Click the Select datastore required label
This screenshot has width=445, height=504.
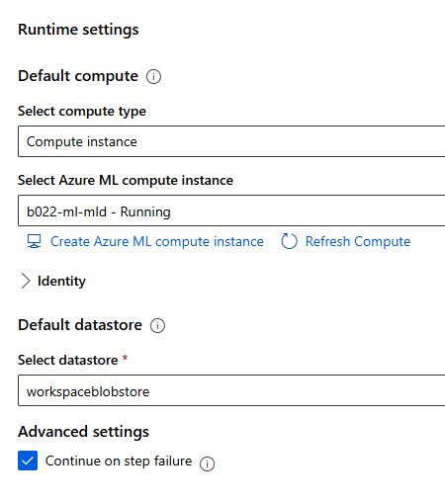click(x=72, y=360)
